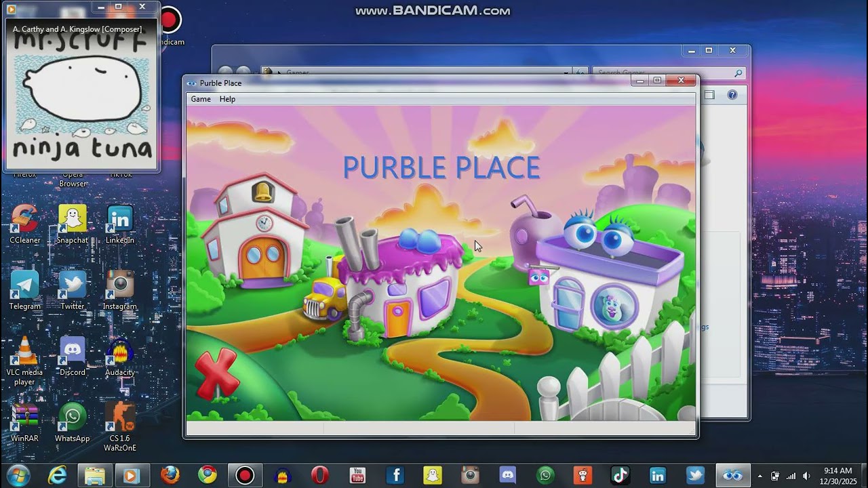Open the Game menu in Purble Place
The image size is (868, 488).
(201, 99)
